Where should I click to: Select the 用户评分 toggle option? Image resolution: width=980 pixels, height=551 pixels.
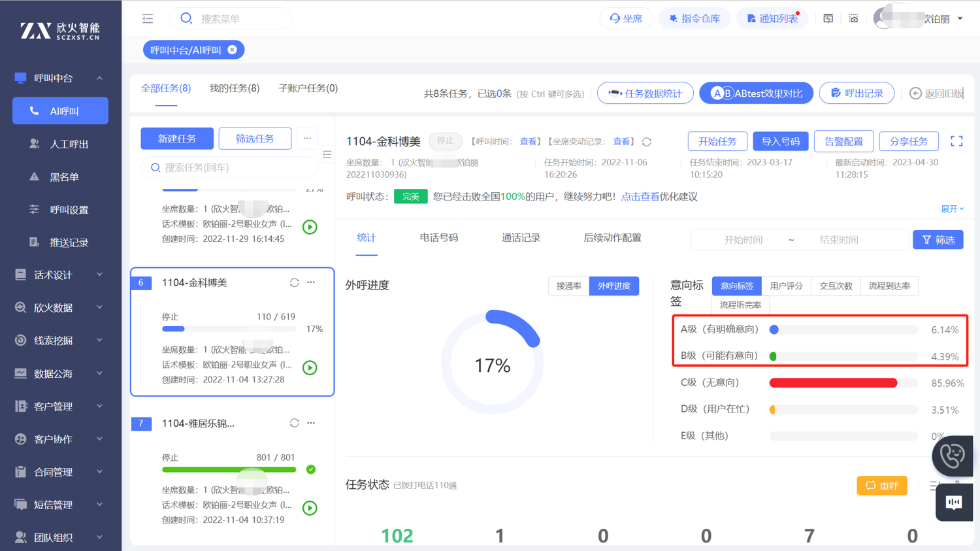[x=786, y=286]
